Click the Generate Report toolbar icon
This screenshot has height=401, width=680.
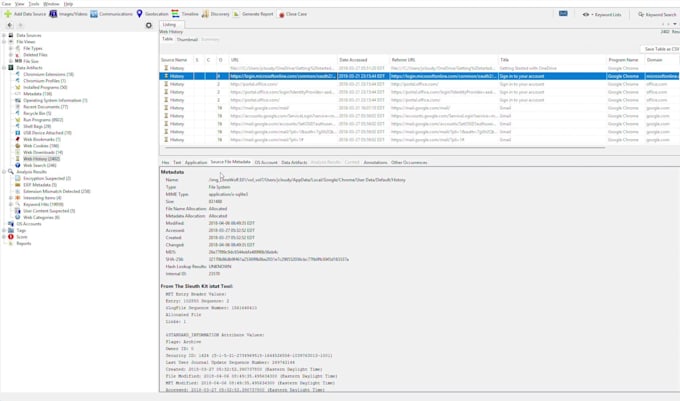[x=236, y=14]
